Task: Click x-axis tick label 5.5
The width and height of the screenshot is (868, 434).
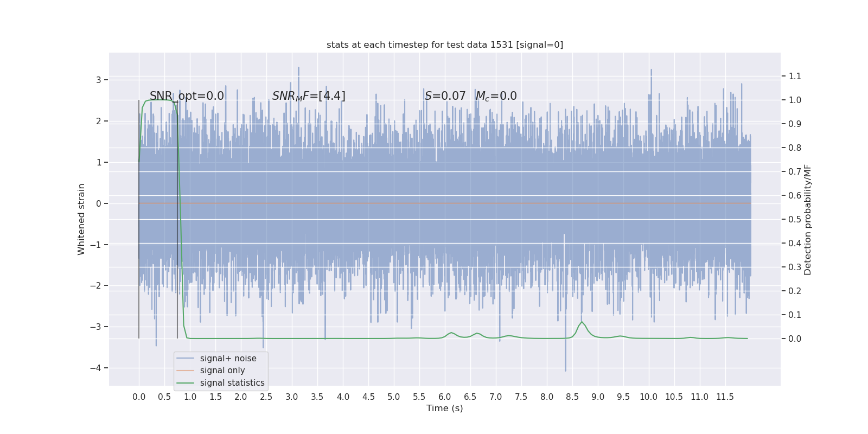Action: [419, 397]
